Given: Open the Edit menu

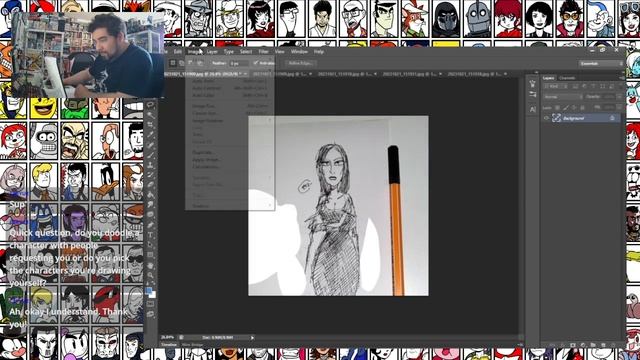Looking at the screenshot, I should tap(178, 52).
